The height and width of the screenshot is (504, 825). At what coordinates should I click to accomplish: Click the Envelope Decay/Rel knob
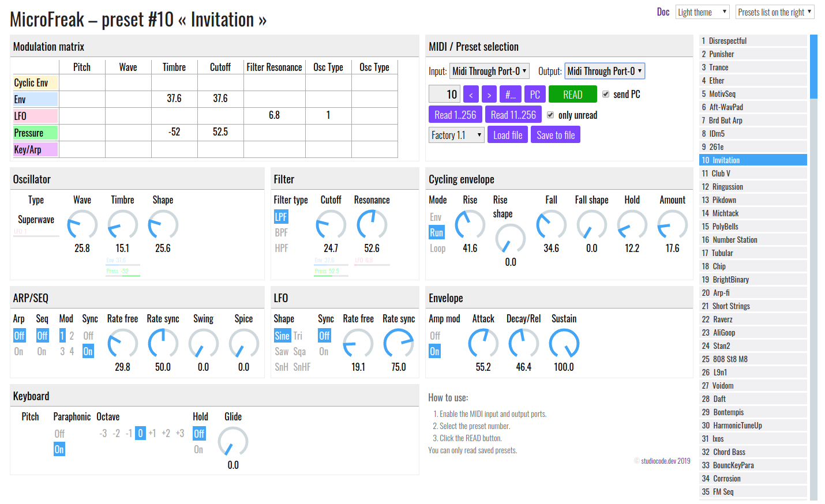[524, 344]
